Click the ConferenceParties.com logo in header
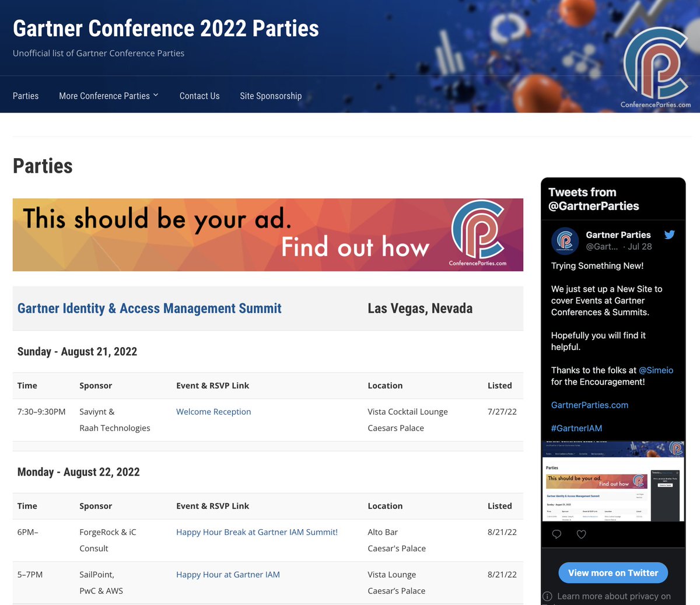The image size is (700, 605). [x=656, y=68]
